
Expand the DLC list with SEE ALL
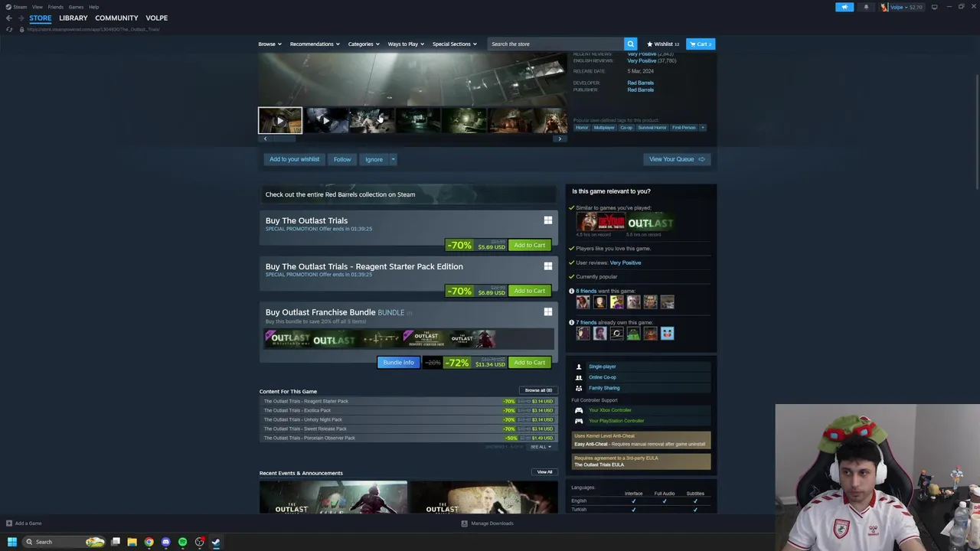pos(541,447)
